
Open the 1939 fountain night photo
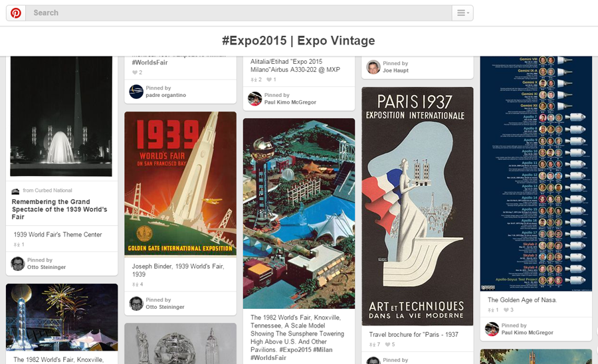tap(61, 116)
